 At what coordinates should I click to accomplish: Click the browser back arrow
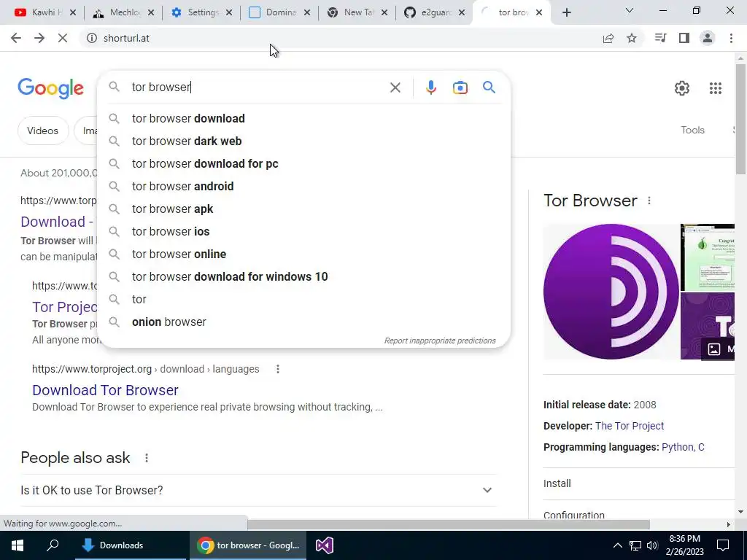point(16,38)
